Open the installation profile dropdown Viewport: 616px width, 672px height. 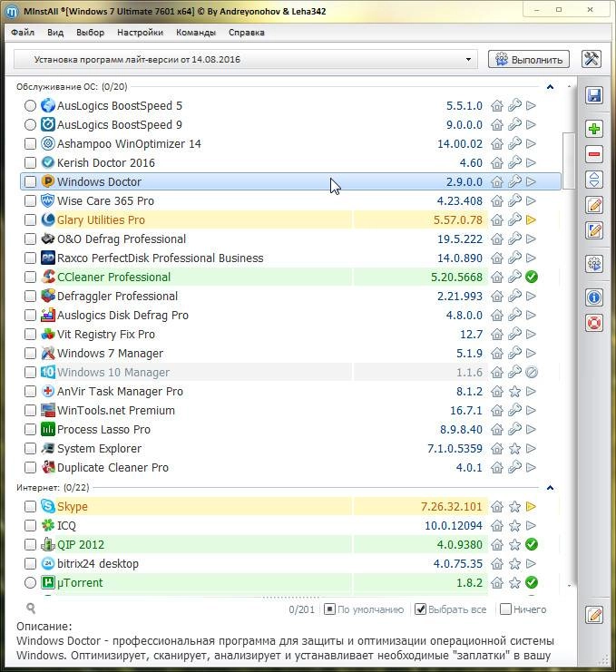tap(246, 59)
